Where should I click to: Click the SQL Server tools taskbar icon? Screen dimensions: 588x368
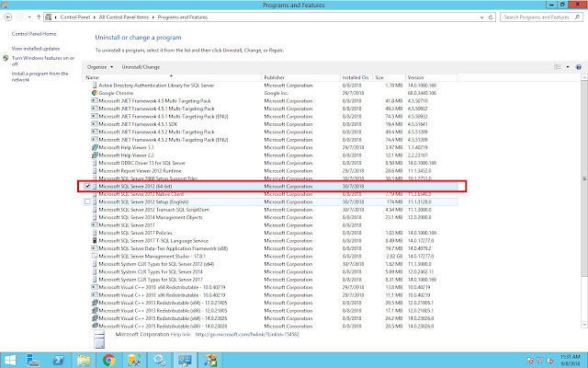click(x=134, y=361)
